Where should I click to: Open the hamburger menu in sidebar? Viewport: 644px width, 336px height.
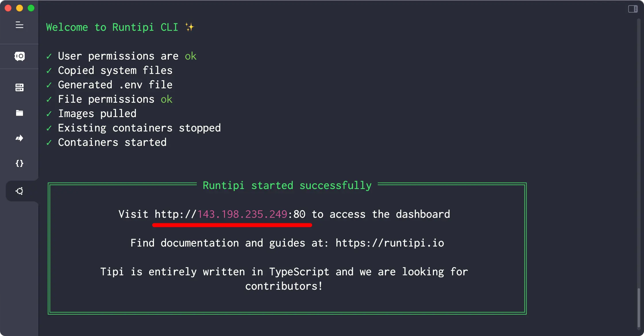click(20, 25)
